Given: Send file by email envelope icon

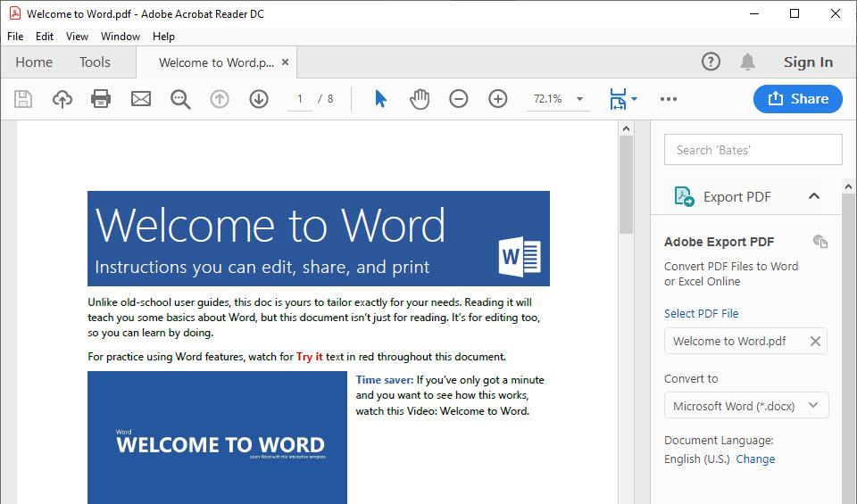Looking at the screenshot, I should click(x=141, y=99).
